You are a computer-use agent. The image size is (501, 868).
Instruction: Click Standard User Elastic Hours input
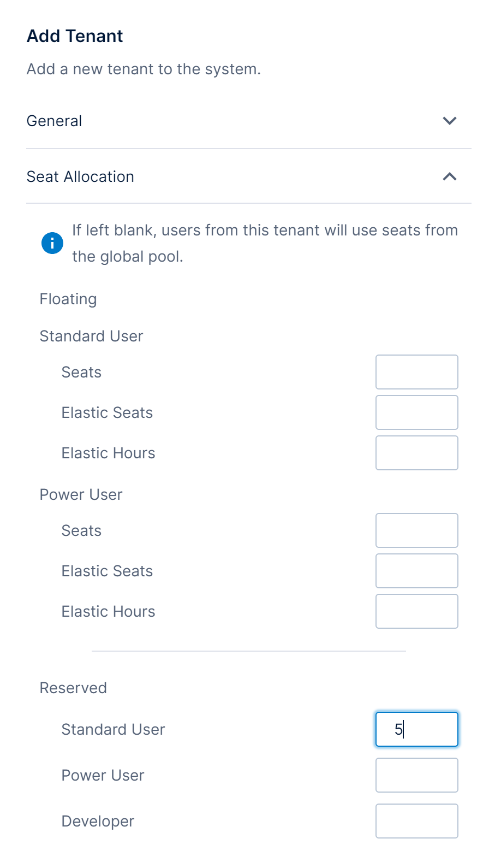[416, 453]
